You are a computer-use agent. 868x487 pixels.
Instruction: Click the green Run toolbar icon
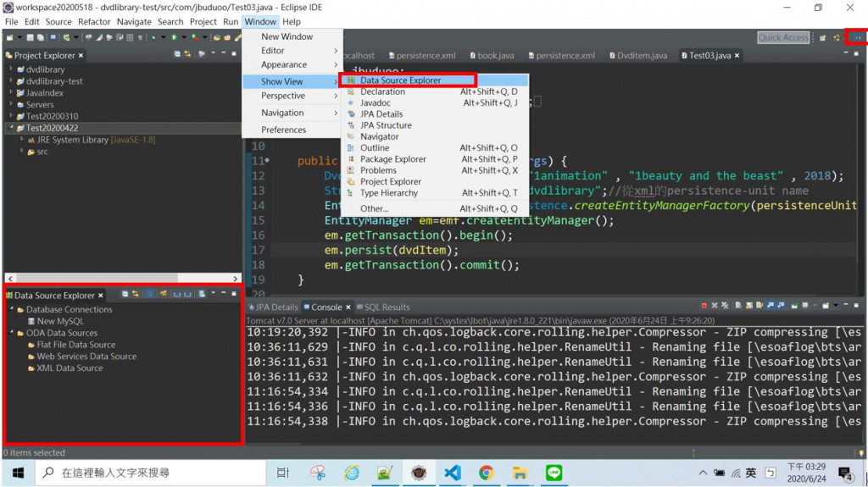pyautogui.click(x=174, y=37)
